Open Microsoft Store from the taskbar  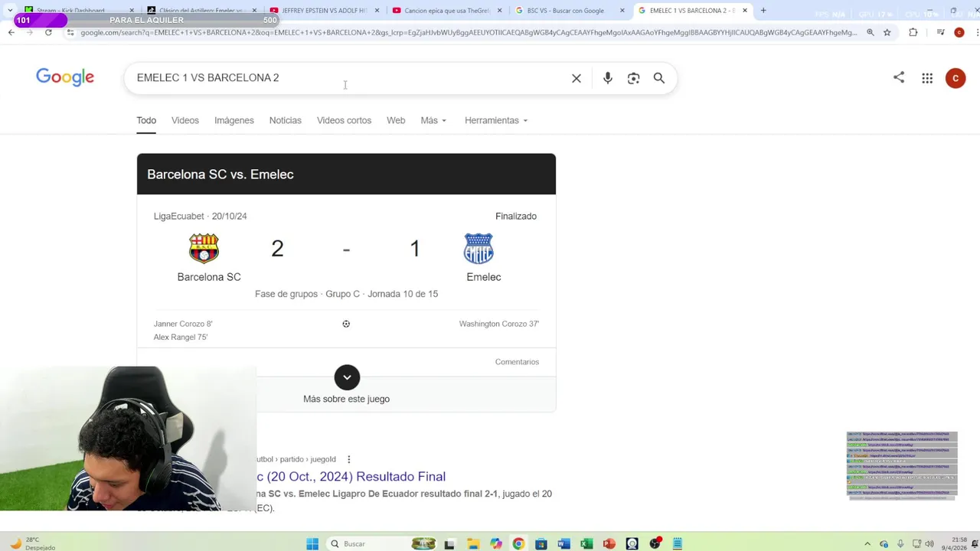click(x=541, y=544)
